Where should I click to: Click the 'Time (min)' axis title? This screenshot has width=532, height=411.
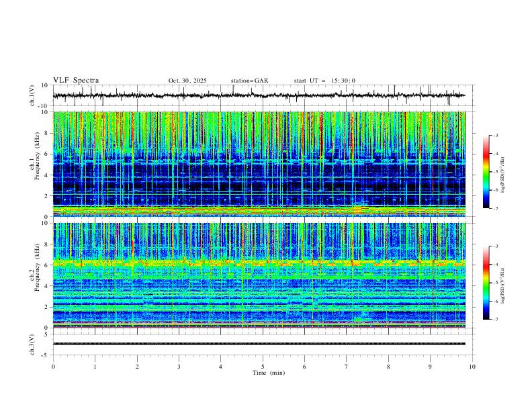point(269,373)
